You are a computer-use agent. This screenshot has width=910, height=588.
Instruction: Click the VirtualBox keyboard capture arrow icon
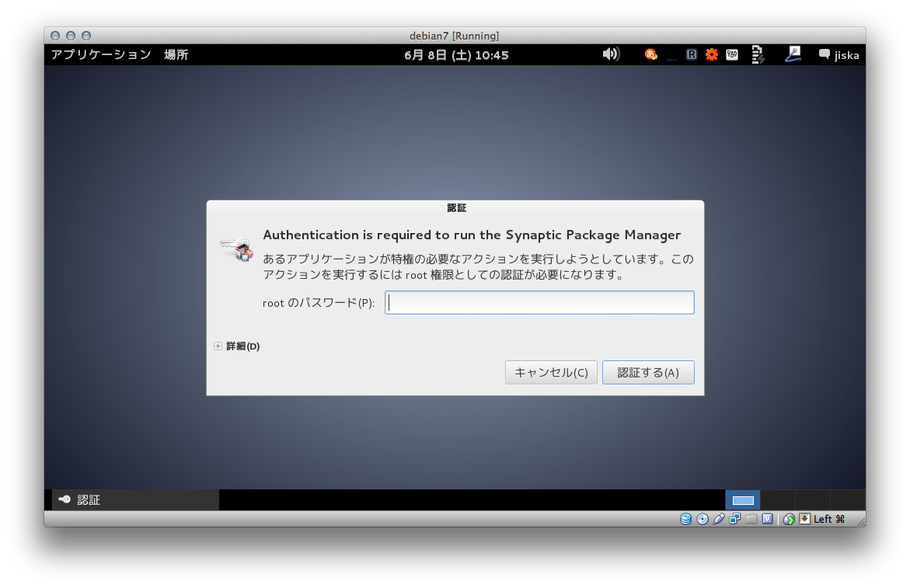pos(804,519)
